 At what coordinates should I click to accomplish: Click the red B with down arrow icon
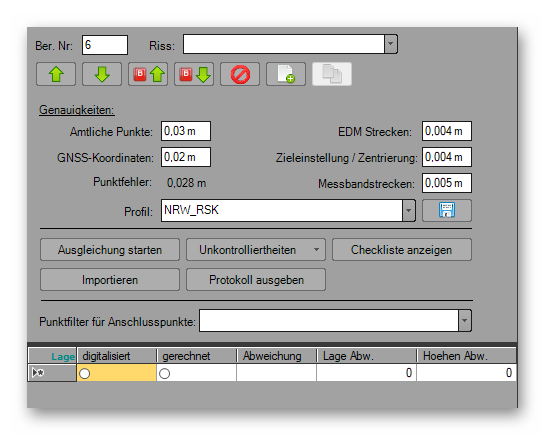pos(194,74)
